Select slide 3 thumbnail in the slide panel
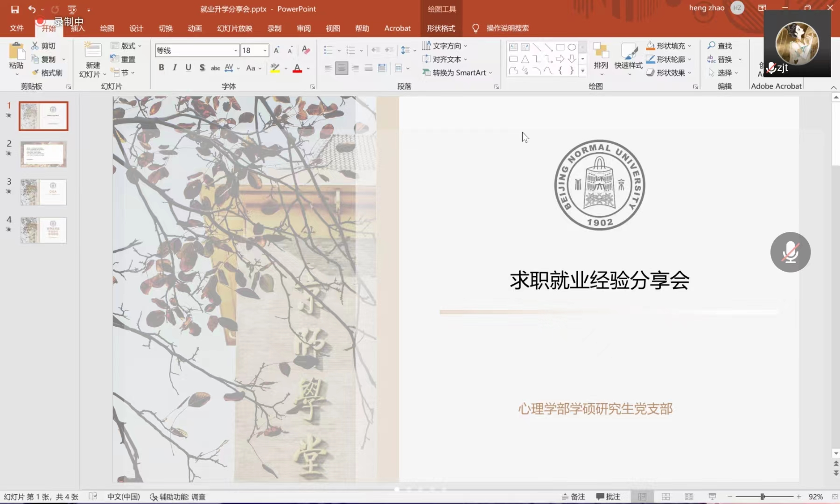840x504 pixels. coord(43,192)
